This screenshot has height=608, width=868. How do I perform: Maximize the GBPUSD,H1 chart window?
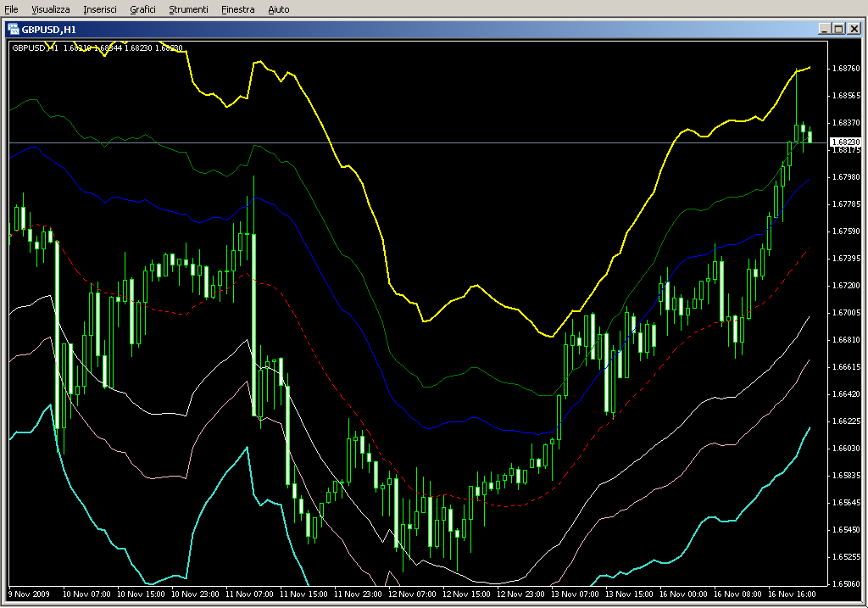(838, 29)
